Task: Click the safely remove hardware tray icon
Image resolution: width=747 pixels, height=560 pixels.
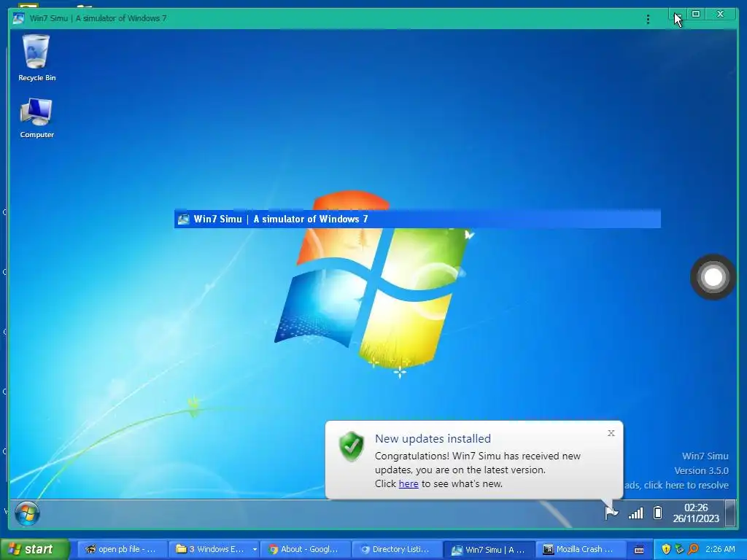Action: pyautogui.click(x=679, y=549)
